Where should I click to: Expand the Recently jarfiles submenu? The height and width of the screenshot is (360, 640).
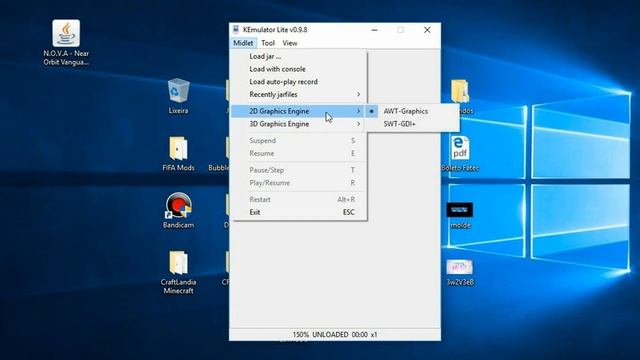point(299,94)
